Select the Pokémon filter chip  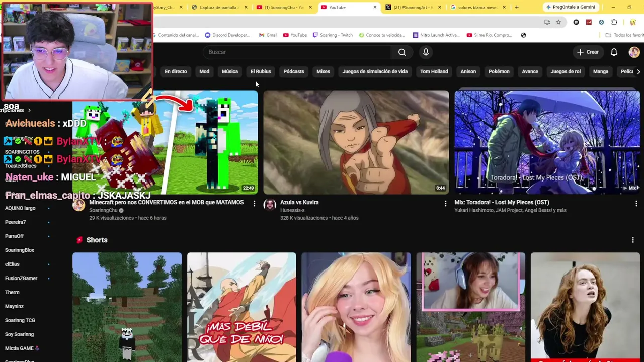coord(499,71)
